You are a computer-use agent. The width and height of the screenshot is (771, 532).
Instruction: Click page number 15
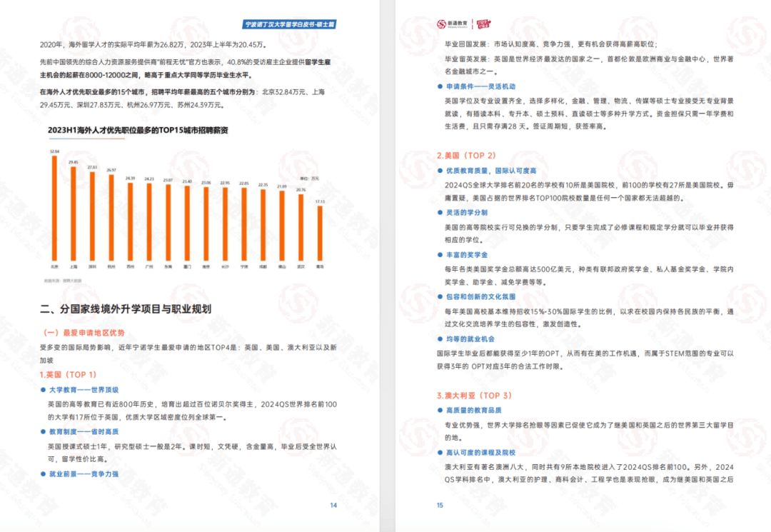point(440,505)
